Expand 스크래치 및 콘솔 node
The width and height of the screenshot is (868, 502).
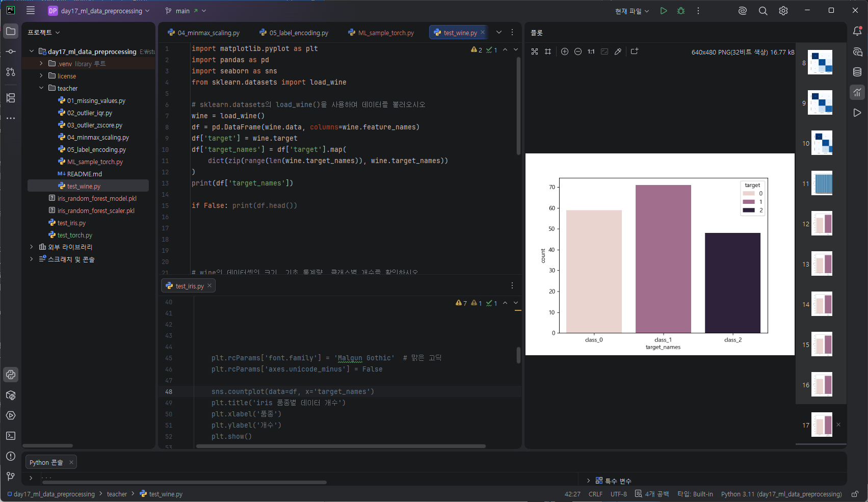click(x=32, y=259)
